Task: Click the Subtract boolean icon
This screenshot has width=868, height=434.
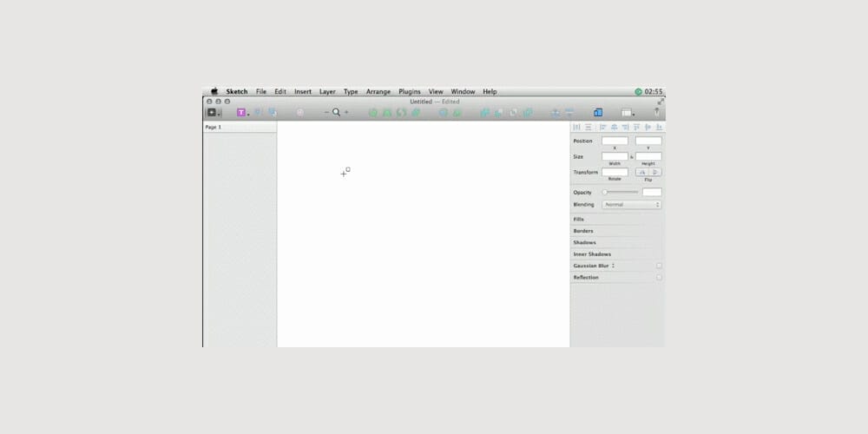Action: 499,113
